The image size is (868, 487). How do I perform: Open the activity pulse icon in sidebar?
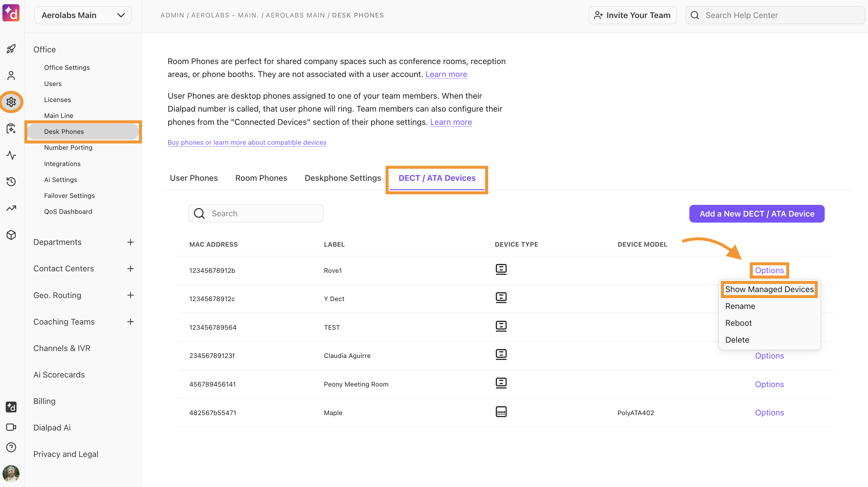coord(11,155)
